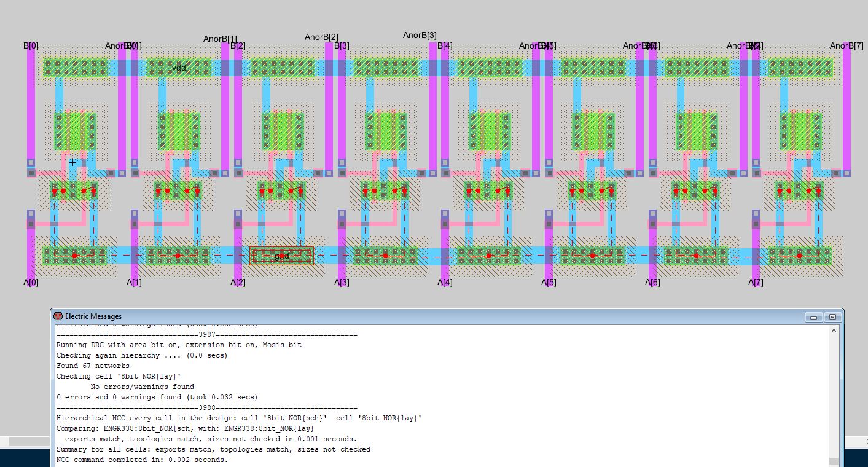Click the 'NCC command completed' message line
The width and height of the screenshot is (868, 467).
click(142, 460)
